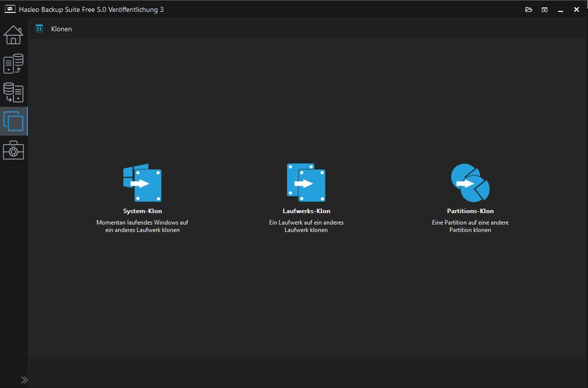Click the Klonen header label
588x388 pixels.
pyautogui.click(x=62, y=29)
